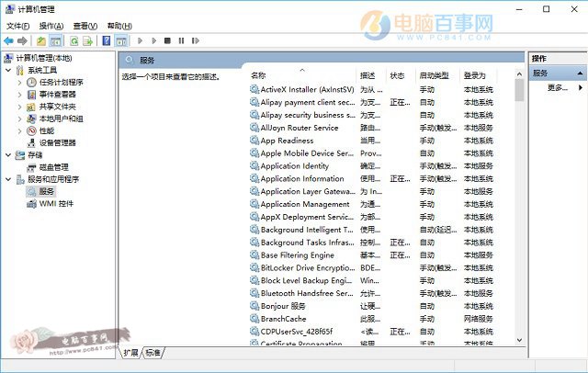The height and width of the screenshot is (373, 588).
Task: Open Help via the question mark icon
Action: [x=107, y=40]
